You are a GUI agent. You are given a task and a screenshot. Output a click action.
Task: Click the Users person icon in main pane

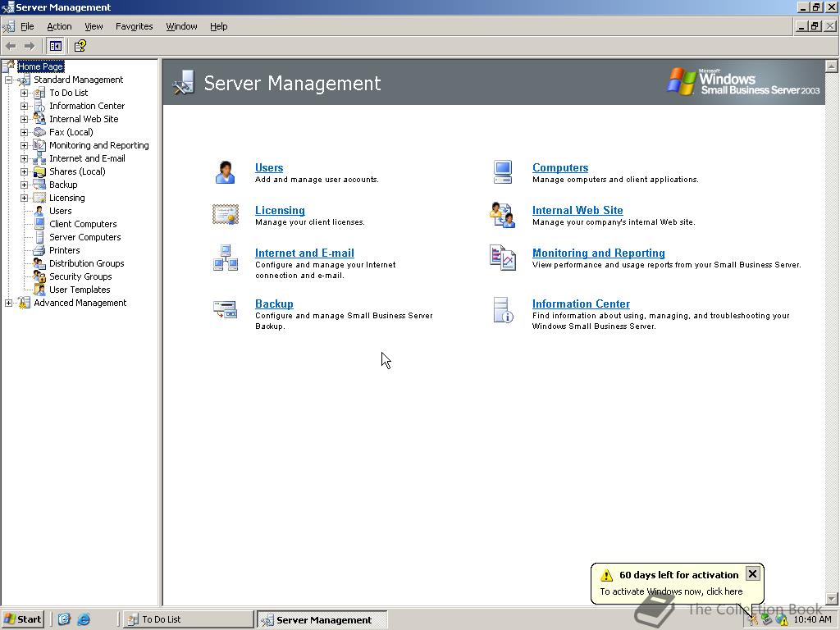coord(226,172)
